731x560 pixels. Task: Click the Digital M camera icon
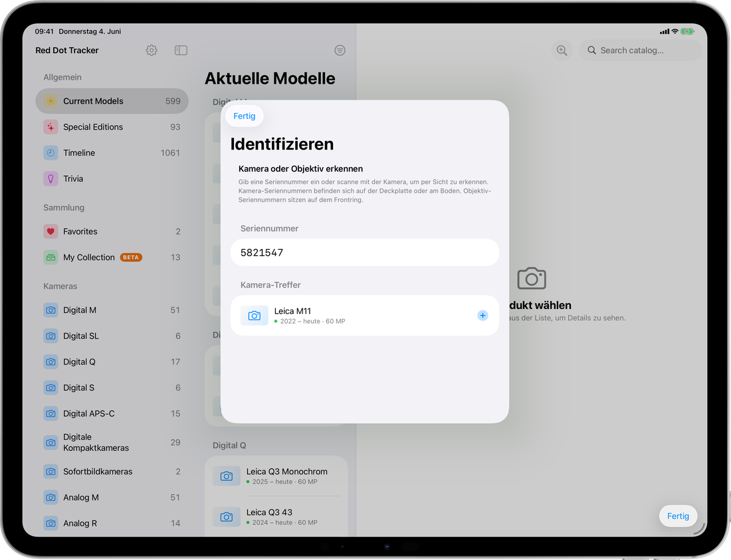tap(51, 310)
